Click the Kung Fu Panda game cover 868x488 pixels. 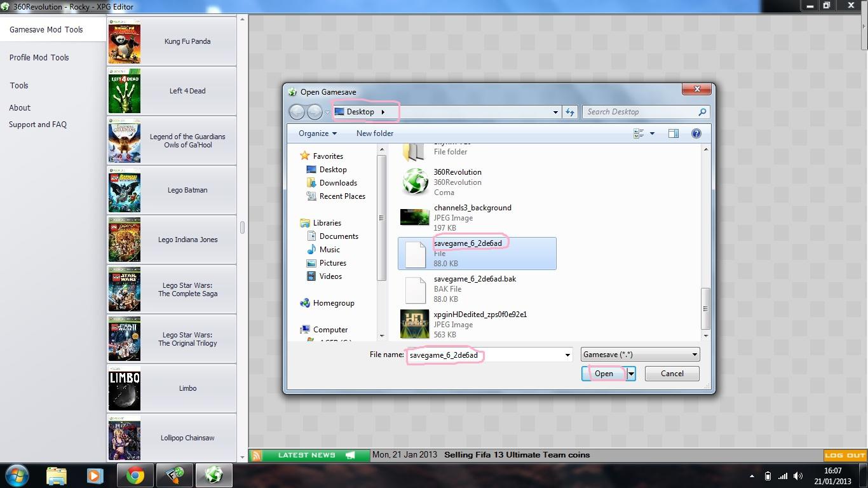(x=124, y=41)
